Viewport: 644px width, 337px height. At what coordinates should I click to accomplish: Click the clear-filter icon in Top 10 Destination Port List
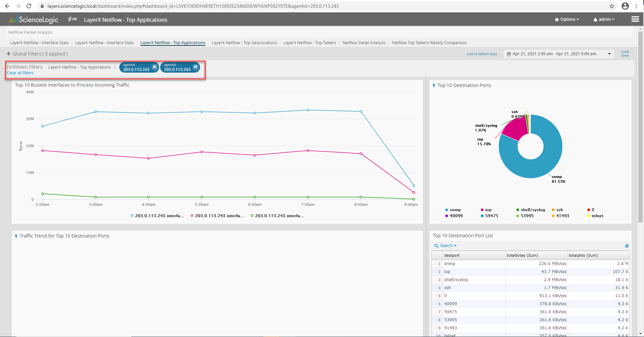[627, 245]
